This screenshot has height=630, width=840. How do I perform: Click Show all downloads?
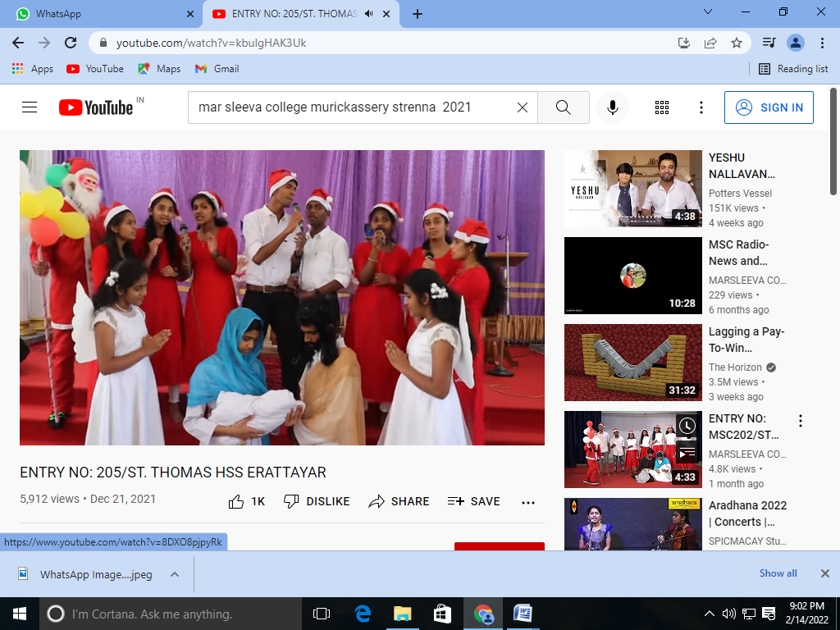coord(778,573)
